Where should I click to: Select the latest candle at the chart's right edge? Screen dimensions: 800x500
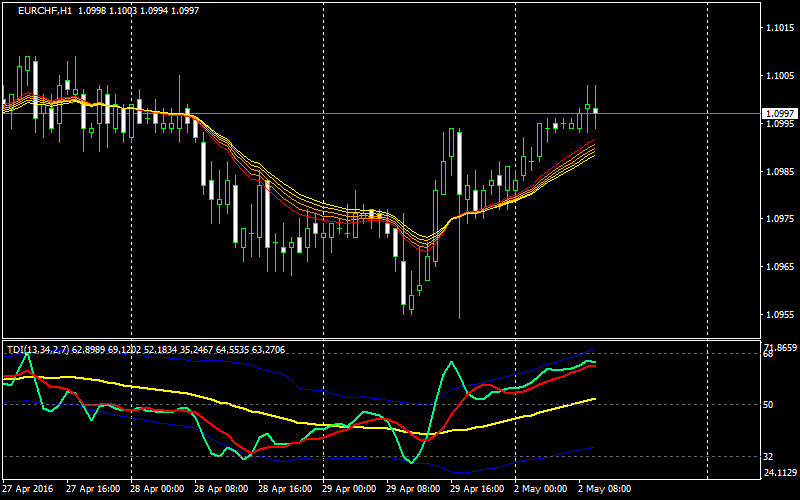[x=595, y=107]
